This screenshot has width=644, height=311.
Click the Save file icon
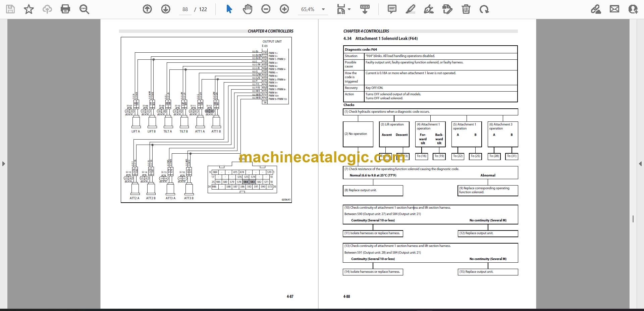[x=10, y=9]
